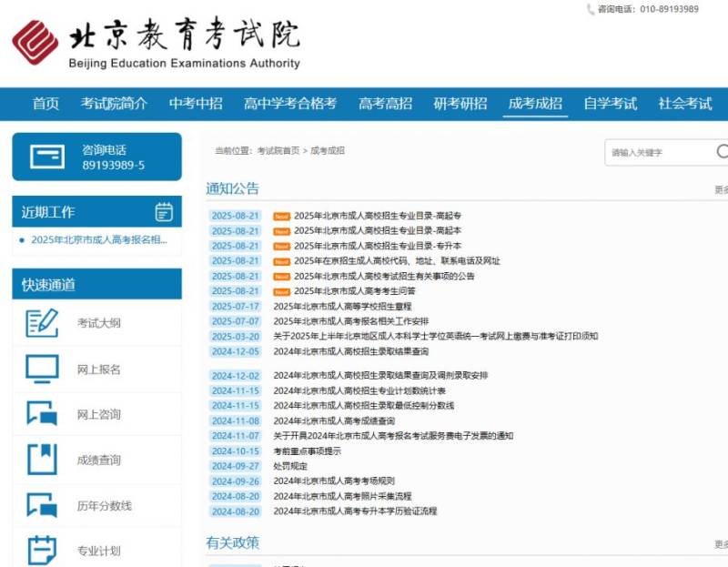728x567 pixels.
Task: Click 考试院首页 breadcrumb link
Action: [x=278, y=151]
